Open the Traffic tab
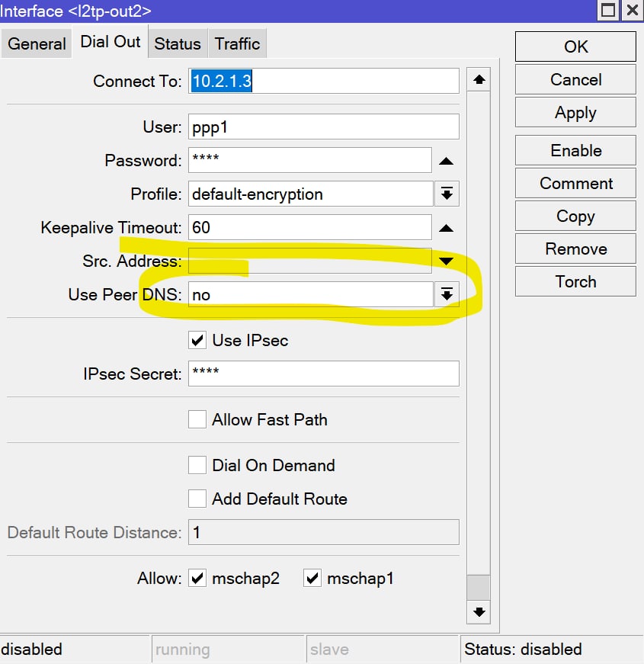 (237, 43)
